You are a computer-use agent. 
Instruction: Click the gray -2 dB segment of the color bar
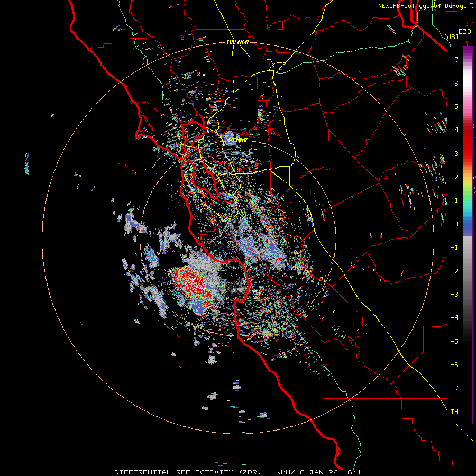point(467,271)
